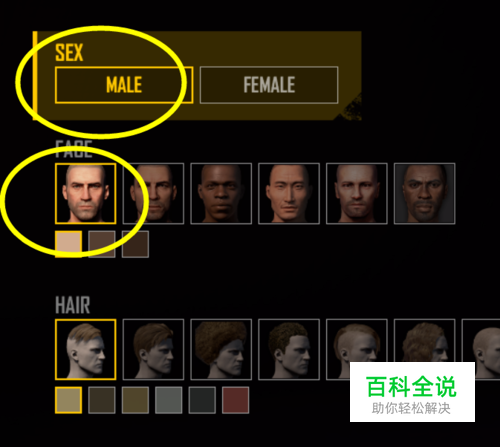Choose the dark brown hair color swatch
Viewport: 500px width, 447px height.
pyautogui.click(x=102, y=400)
